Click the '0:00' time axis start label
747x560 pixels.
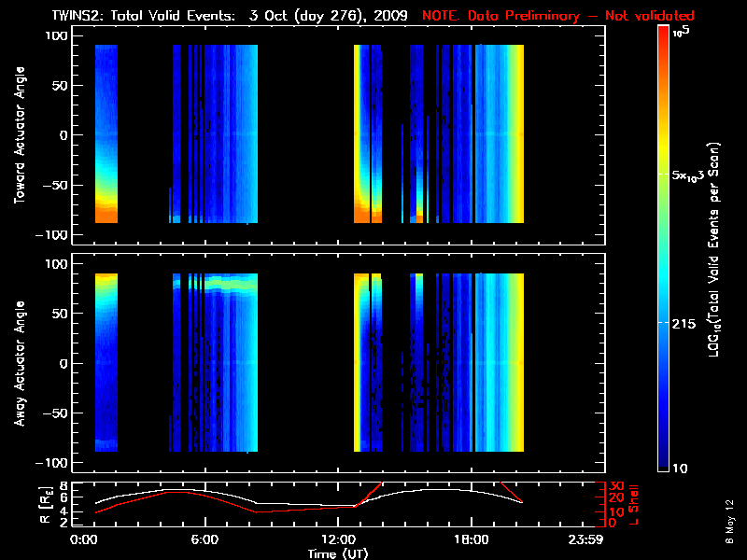[84, 539]
